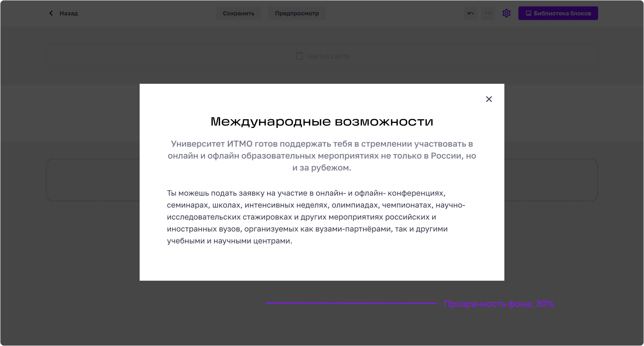Close the modal with the X icon
Image resolution: width=644 pixels, height=346 pixels.
[x=489, y=99]
